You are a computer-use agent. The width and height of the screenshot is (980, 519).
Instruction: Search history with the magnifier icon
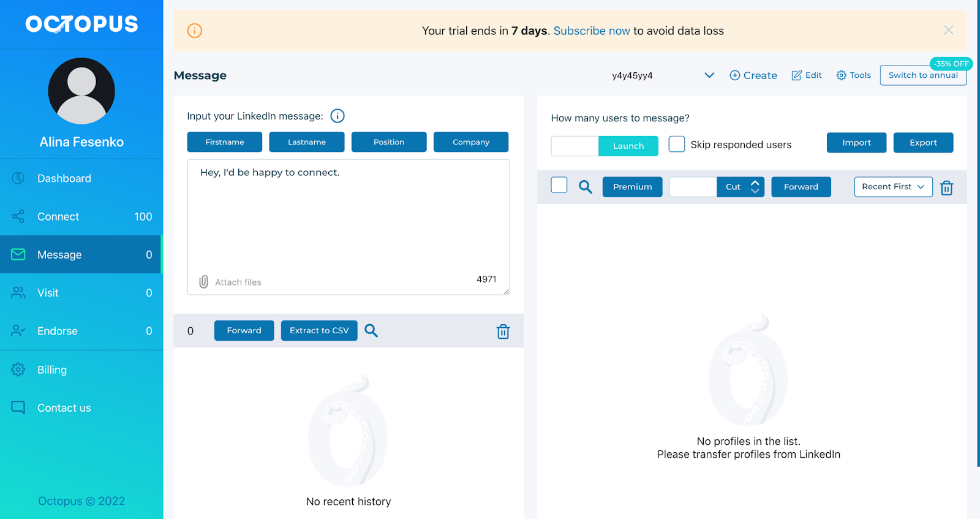click(x=371, y=331)
